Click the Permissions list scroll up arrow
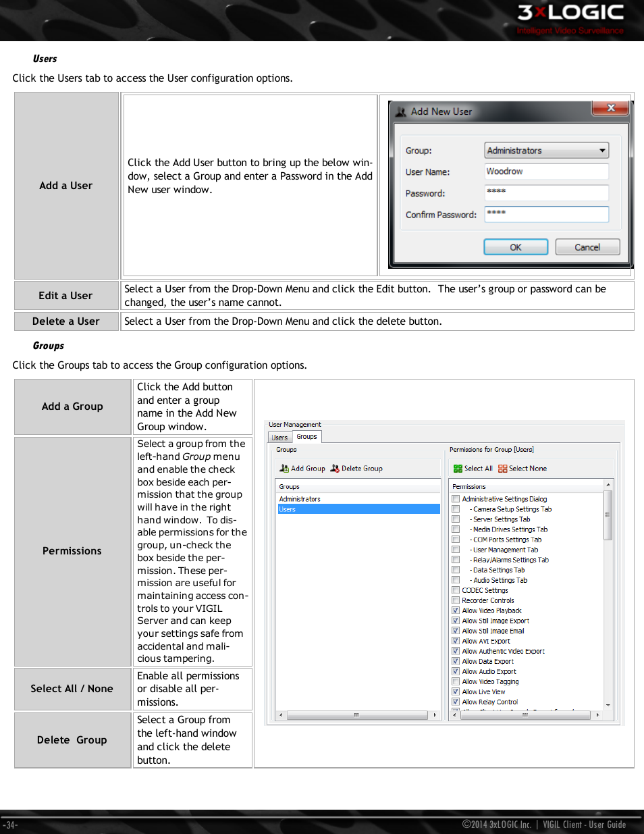This screenshot has width=644, height=834. click(608, 485)
